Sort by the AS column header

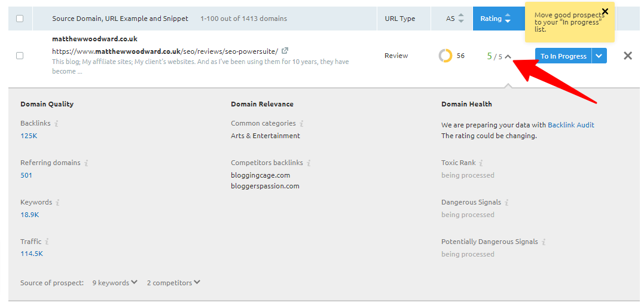coord(454,19)
